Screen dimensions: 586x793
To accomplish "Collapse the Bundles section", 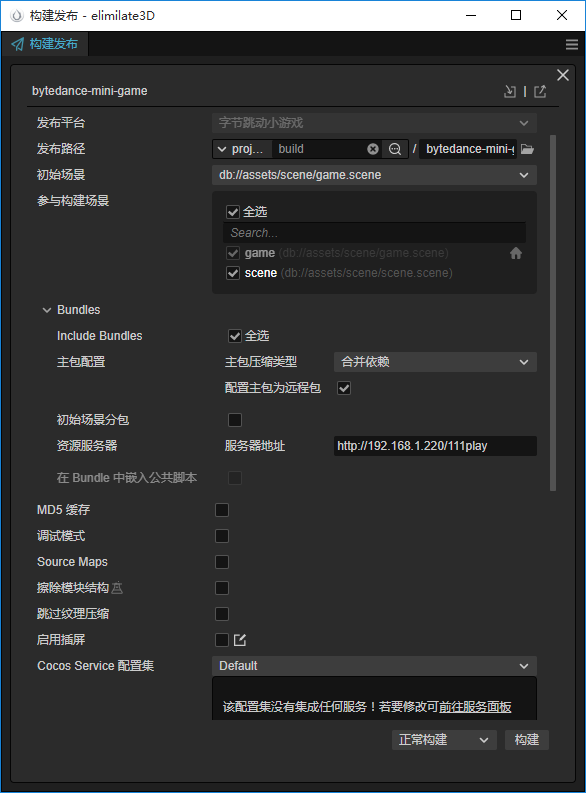I will [x=47, y=310].
